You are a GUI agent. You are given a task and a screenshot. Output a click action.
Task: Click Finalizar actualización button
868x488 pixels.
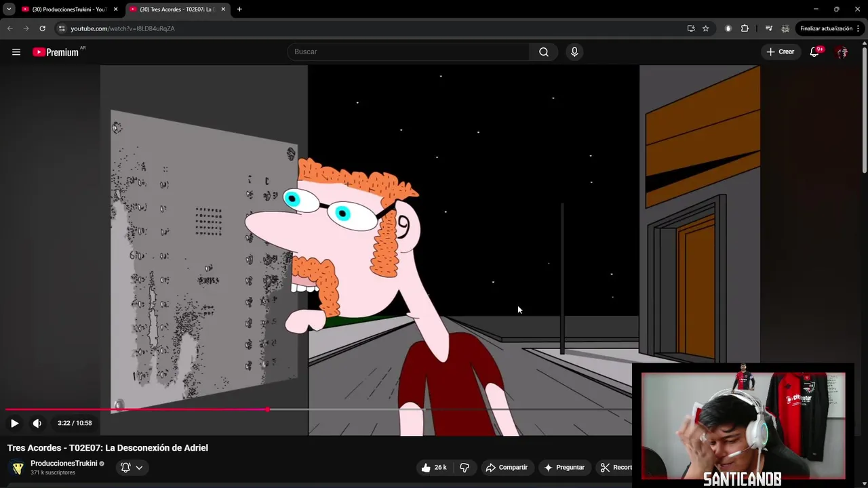826,28
